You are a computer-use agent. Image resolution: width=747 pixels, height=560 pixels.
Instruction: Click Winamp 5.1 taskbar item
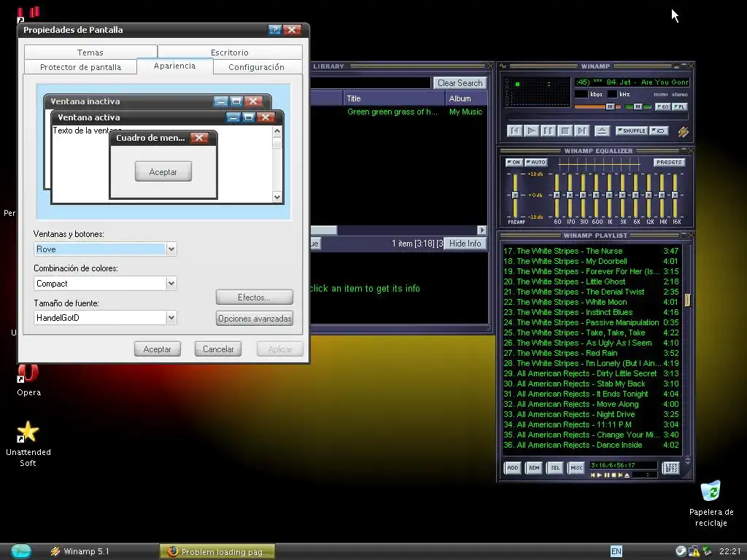(x=80, y=551)
